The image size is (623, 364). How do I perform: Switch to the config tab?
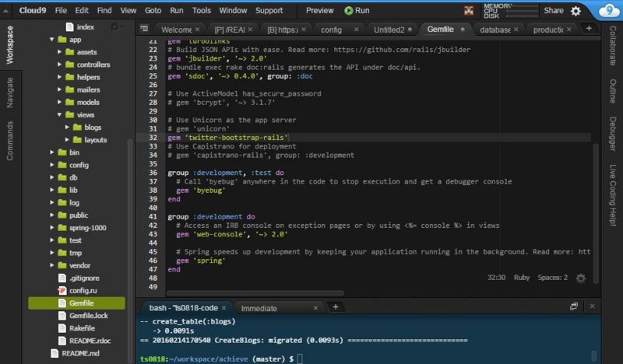[331, 30]
